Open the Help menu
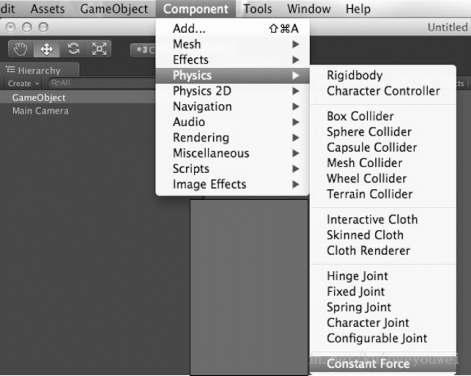The image size is (471, 376). coord(358,9)
